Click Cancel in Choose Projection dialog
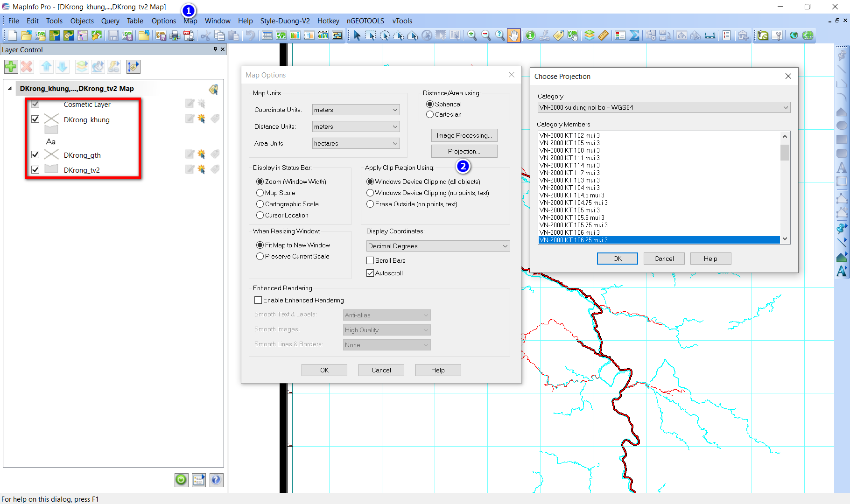The height and width of the screenshot is (504, 850). [x=664, y=259]
